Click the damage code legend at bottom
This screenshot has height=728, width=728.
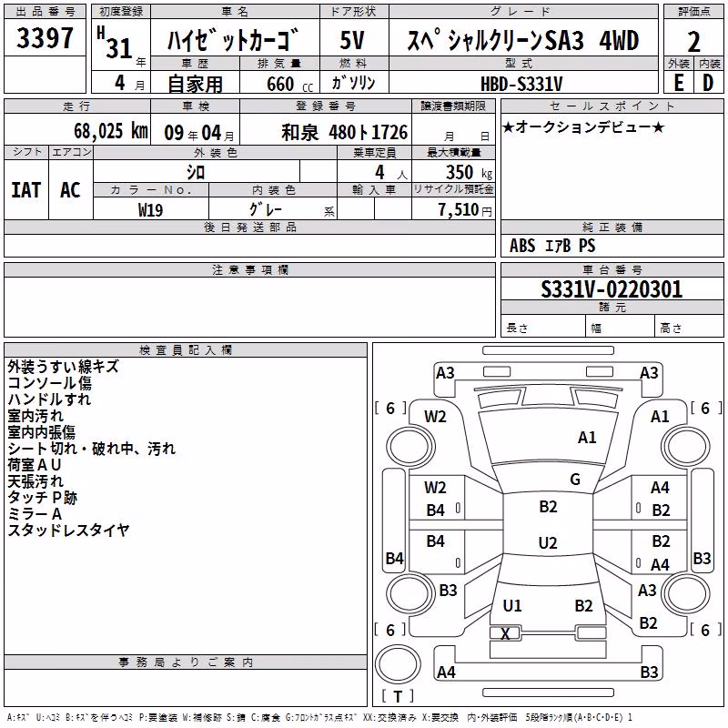point(320,717)
